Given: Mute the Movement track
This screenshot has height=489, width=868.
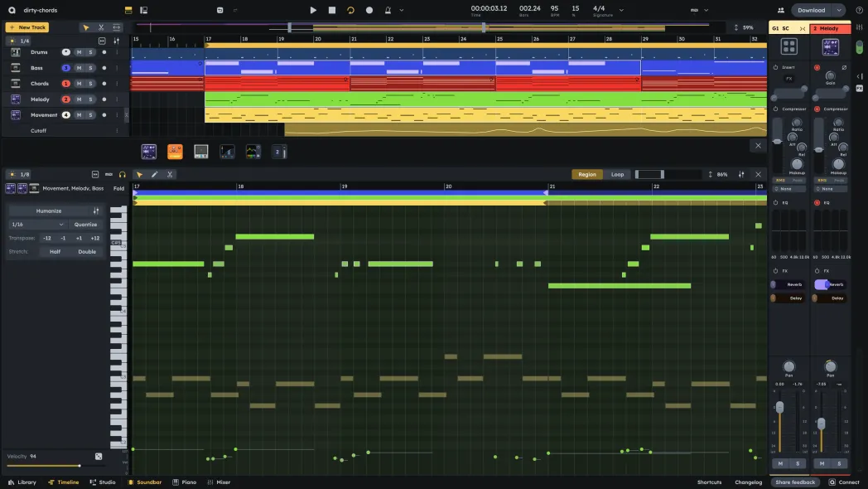Looking at the screenshot, I should tap(80, 114).
